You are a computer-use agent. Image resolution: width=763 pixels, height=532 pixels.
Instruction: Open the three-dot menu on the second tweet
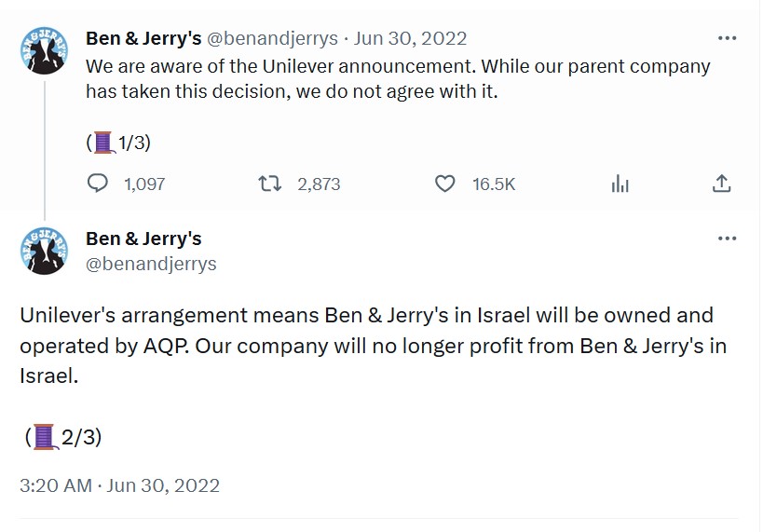[727, 239]
